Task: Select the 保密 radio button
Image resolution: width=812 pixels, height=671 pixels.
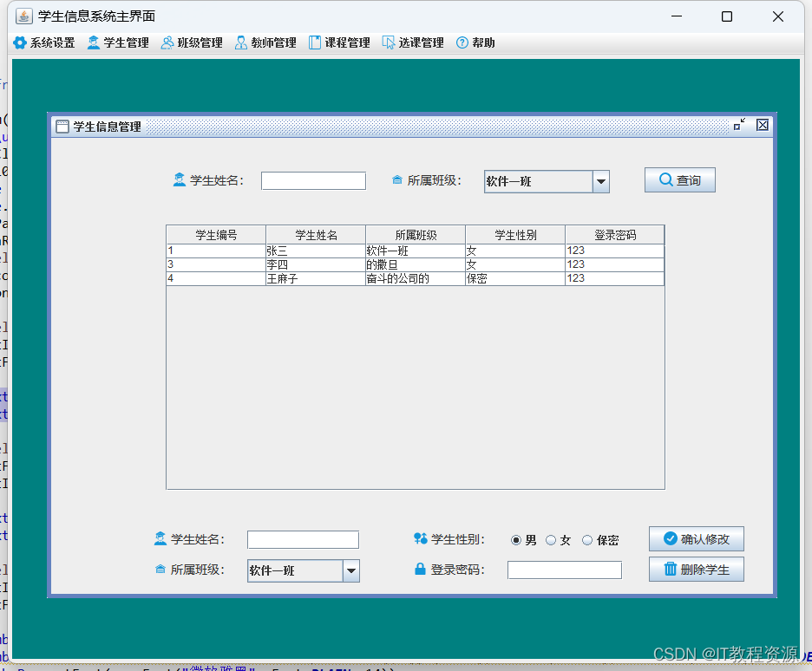Action: point(600,540)
